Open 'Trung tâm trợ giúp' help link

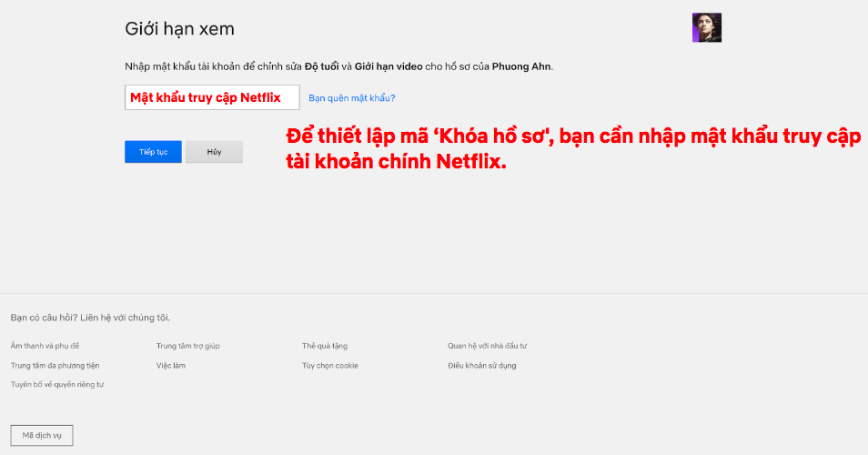[188, 346]
